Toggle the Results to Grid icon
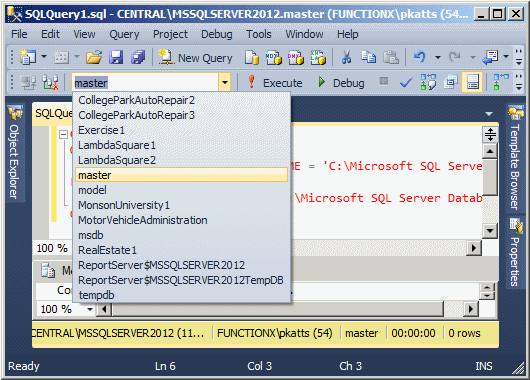This screenshot has height=380, width=530. pos(472,82)
